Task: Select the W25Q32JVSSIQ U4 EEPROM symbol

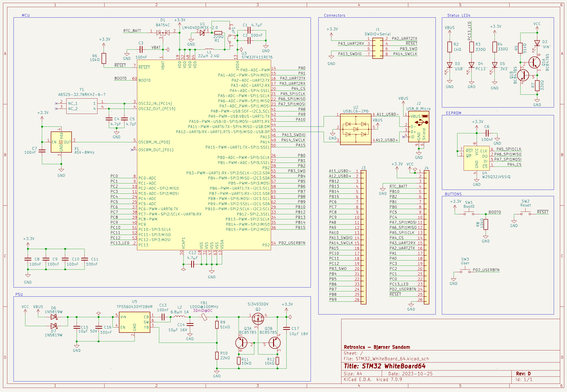Action: tap(476, 158)
